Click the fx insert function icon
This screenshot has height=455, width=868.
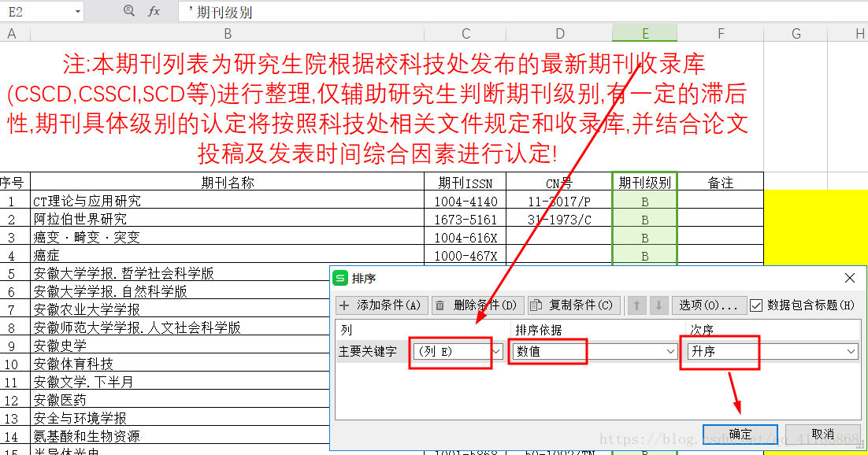[154, 11]
